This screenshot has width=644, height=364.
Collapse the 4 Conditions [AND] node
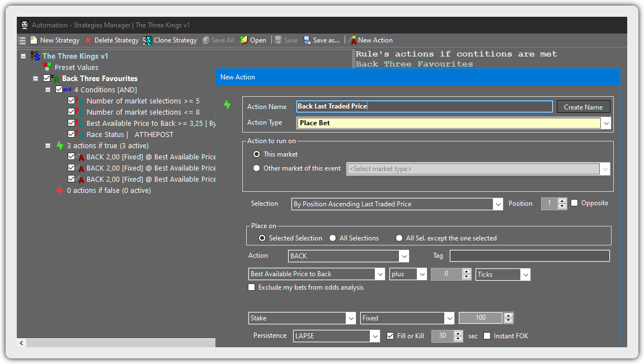(48, 89)
